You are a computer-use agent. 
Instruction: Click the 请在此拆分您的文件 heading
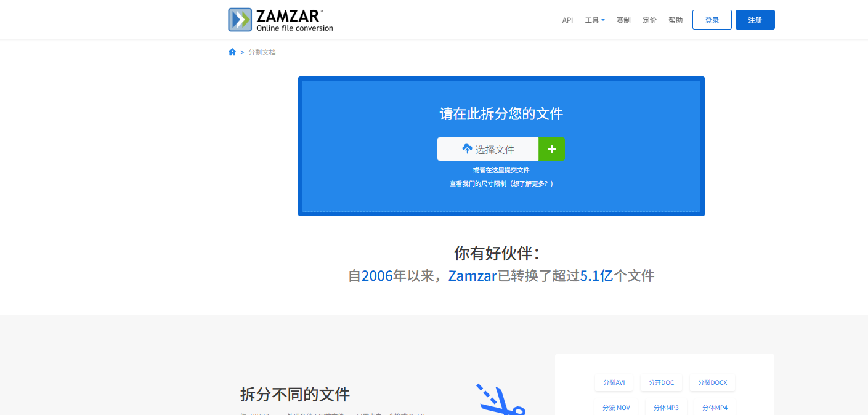501,114
